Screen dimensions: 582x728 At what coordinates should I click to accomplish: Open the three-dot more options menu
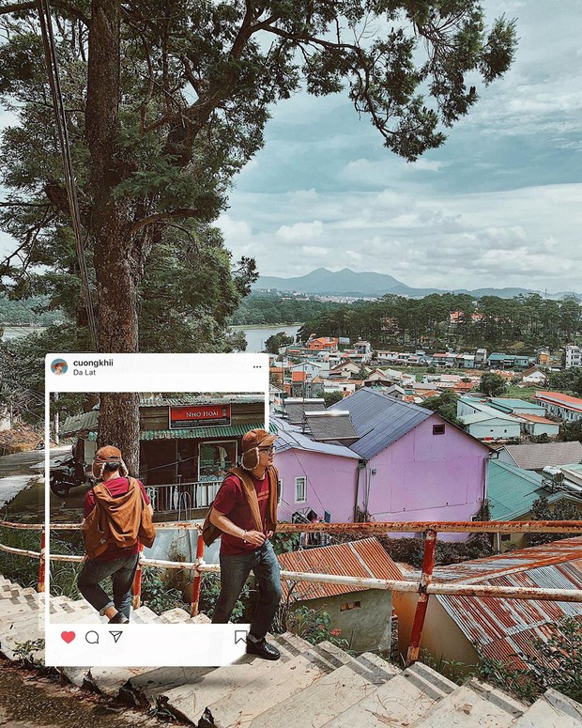257,366
